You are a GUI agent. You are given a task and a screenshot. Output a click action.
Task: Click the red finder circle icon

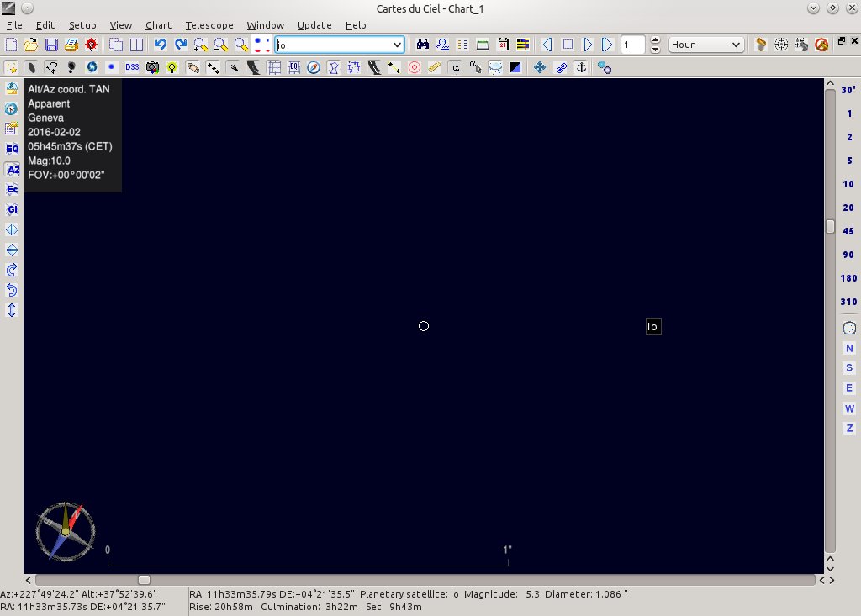415,67
